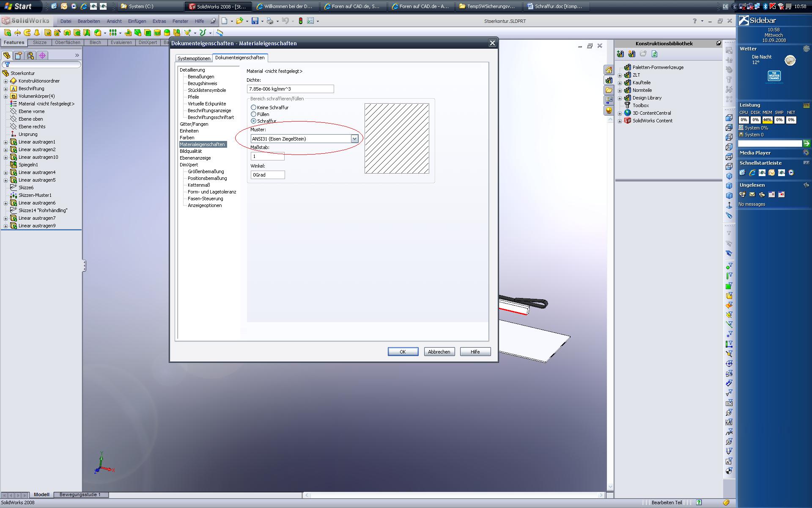Screen dimensions: 812x508
Task: Open the Extras menu
Action: coord(159,21)
